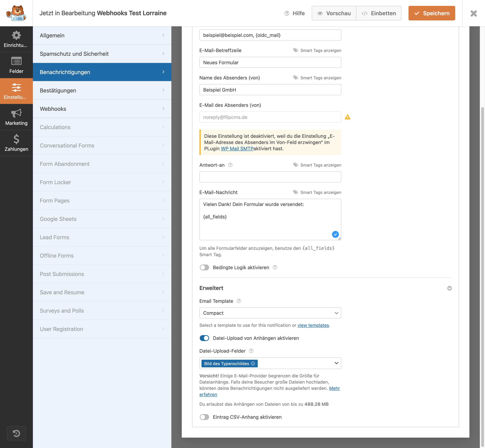Show Smart Tags for E-Mail-Nachricht
Screen dimensions: 485x448
(317, 192)
